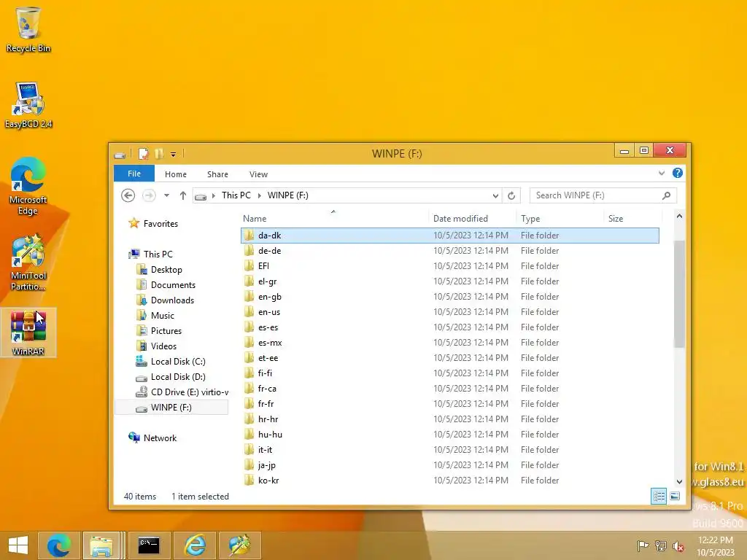Select Favorites in the navigation pane
This screenshot has width=747, height=560.
coord(160,224)
